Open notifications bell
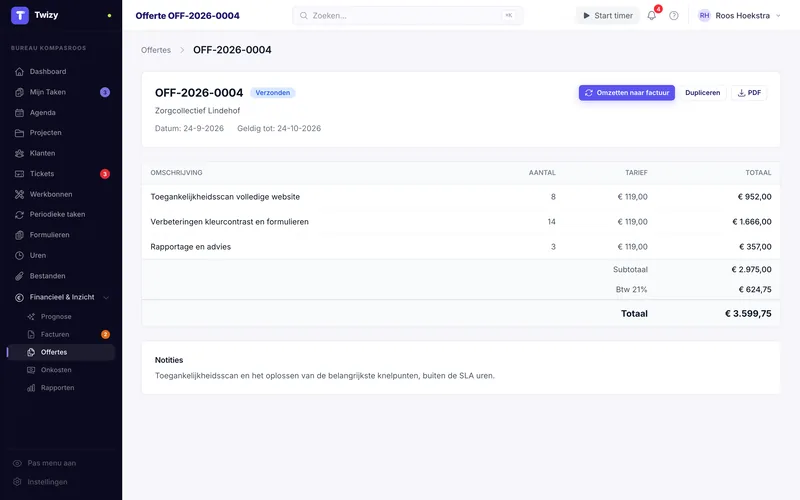The image size is (800, 500). tap(652, 16)
